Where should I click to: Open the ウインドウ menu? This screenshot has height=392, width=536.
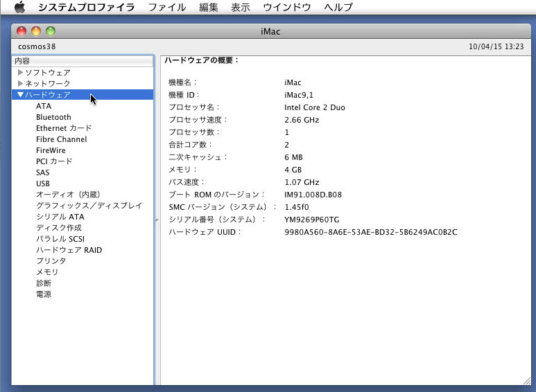point(286,8)
